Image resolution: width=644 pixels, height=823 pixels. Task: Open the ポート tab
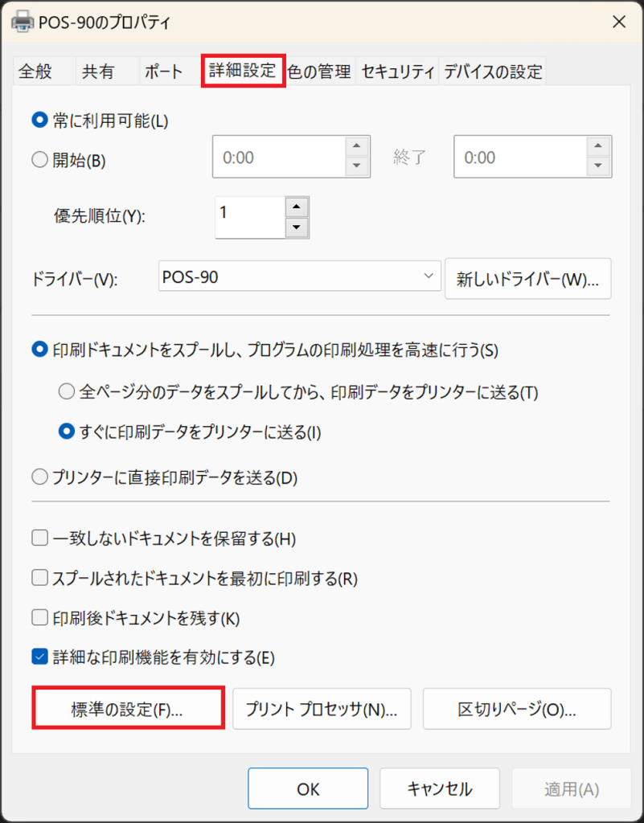(163, 72)
